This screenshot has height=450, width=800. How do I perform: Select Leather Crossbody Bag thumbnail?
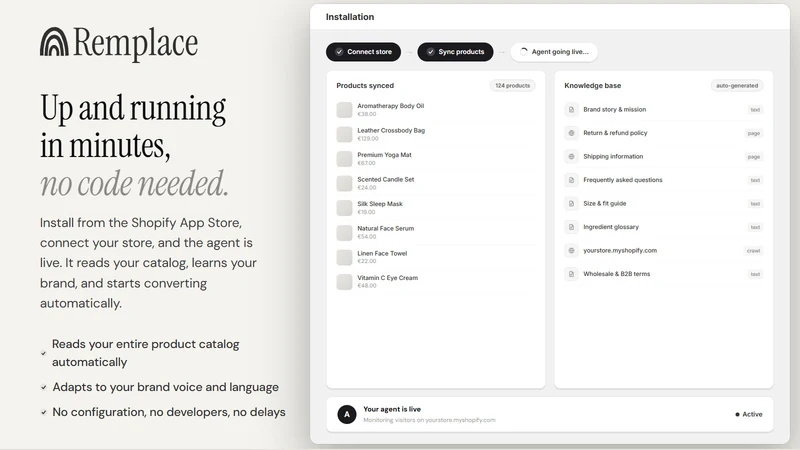click(344, 134)
